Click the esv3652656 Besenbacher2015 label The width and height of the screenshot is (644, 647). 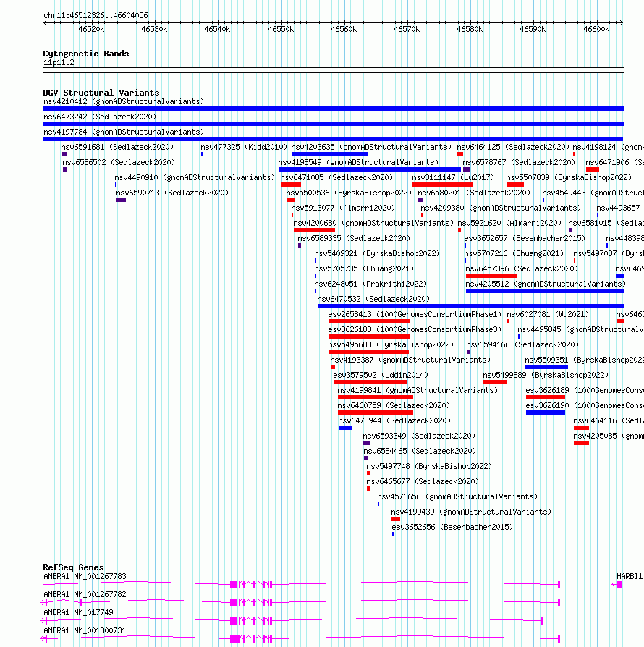tap(452, 528)
